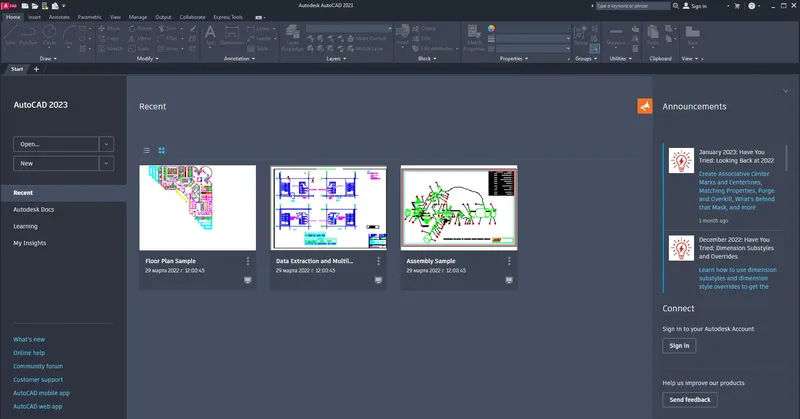The height and width of the screenshot is (419, 800).
Task: Select the Arc tool
Action: point(68,35)
